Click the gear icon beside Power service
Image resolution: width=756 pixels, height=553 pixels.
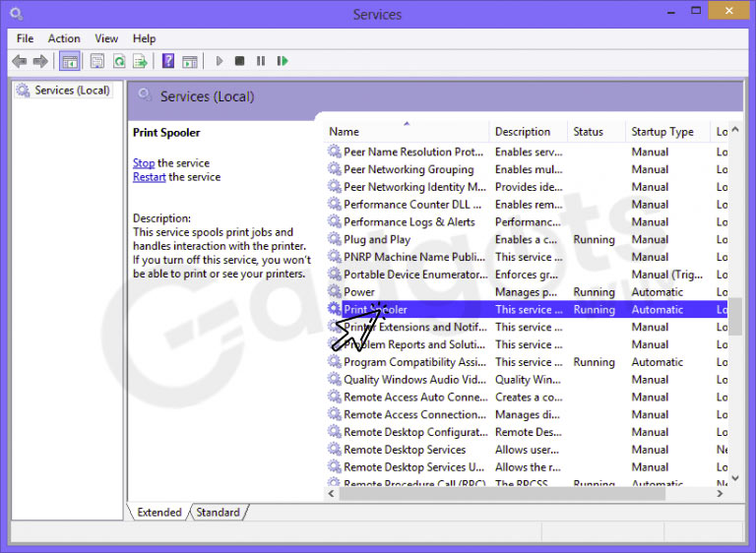(334, 291)
